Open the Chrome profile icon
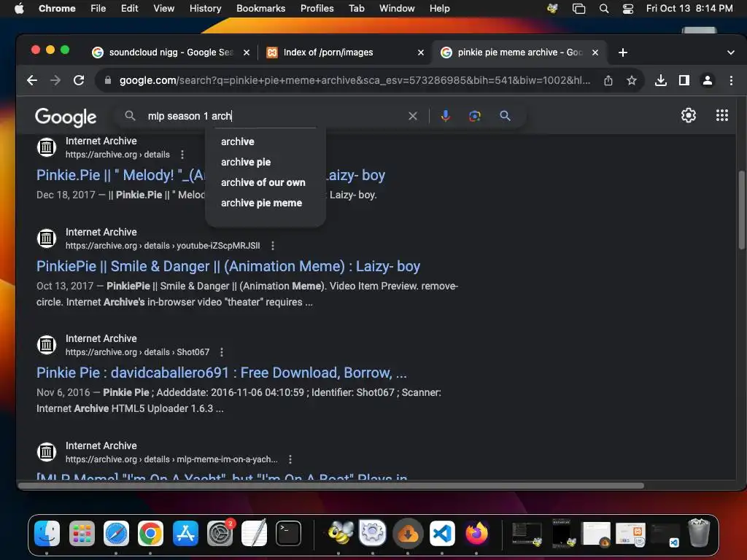Image resolution: width=747 pixels, height=560 pixels. coord(708,80)
